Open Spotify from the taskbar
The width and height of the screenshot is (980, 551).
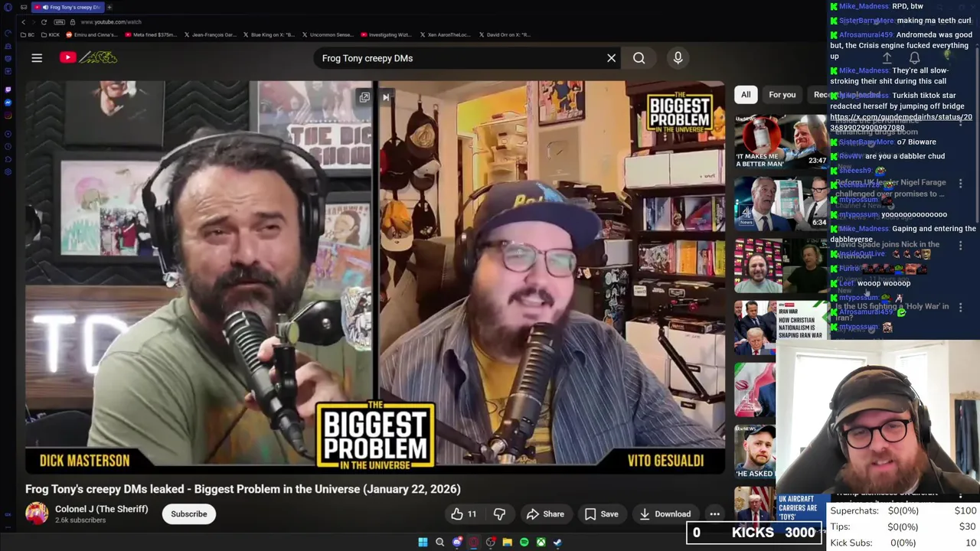pyautogui.click(x=524, y=542)
